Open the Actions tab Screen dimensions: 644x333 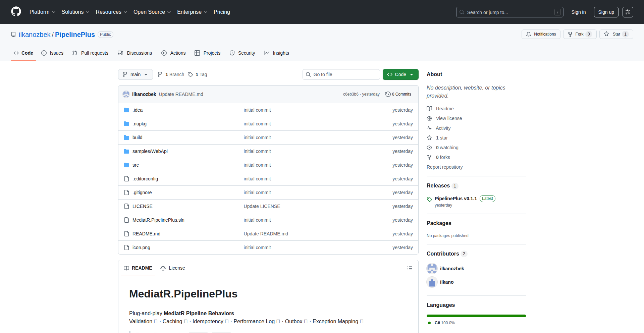coord(173,53)
